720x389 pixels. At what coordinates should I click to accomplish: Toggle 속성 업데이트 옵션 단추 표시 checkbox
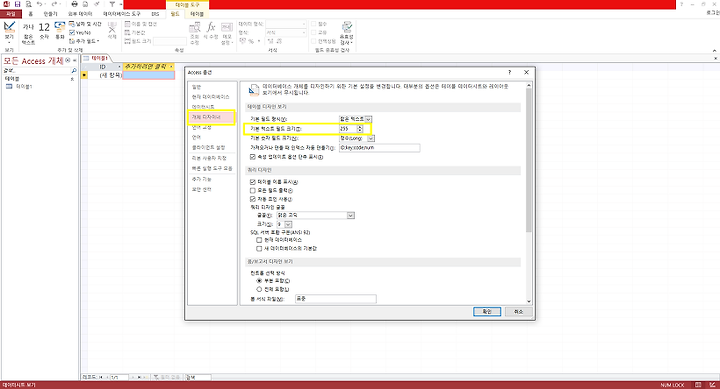(x=253, y=157)
